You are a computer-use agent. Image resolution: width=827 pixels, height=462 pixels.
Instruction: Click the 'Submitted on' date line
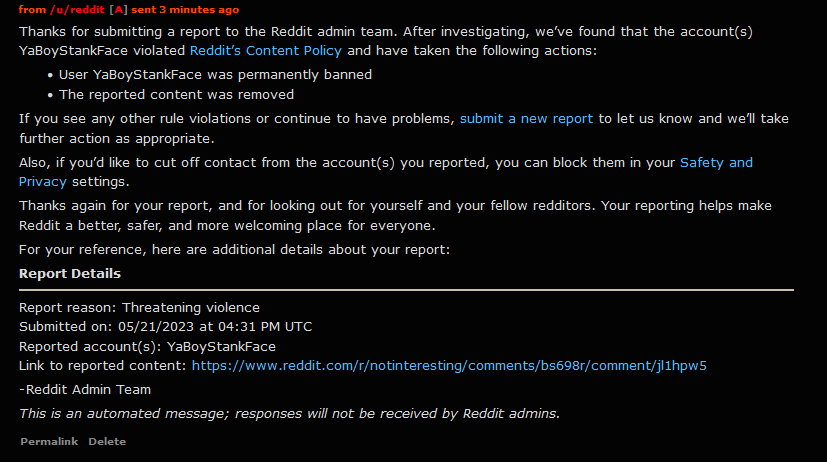tap(166, 327)
